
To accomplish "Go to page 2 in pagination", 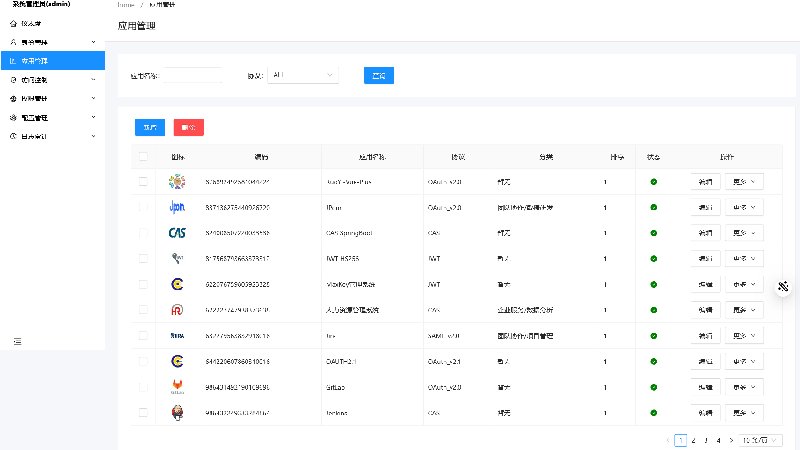I will tap(693, 440).
